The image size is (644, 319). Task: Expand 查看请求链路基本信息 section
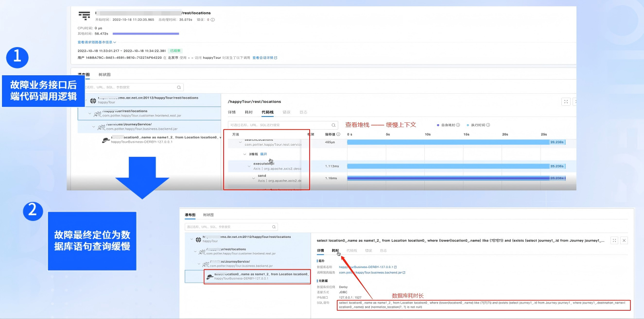pos(97,42)
